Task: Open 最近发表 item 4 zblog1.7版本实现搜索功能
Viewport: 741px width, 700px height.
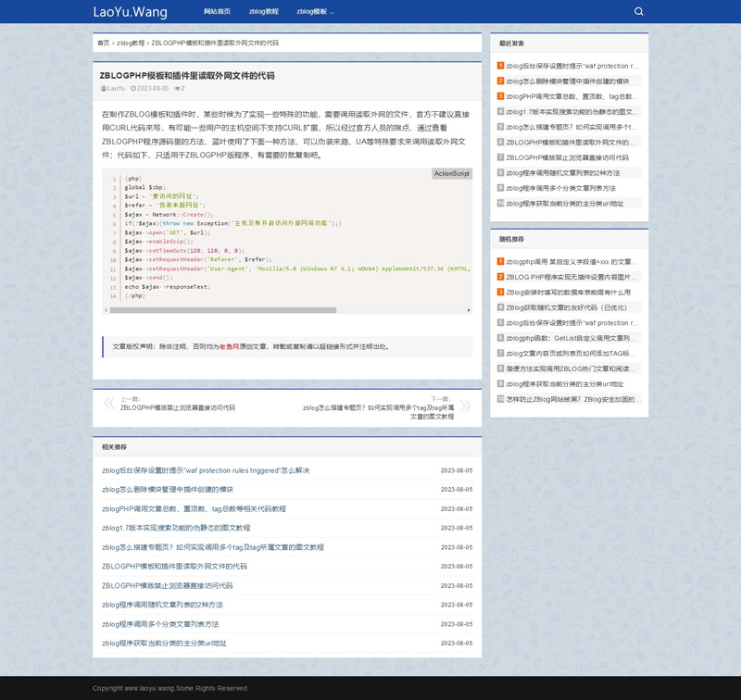Action: pyautogui.click(x=572, y=112)
